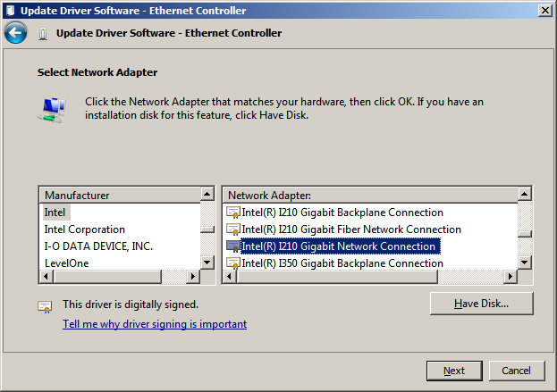Click the Network Adapter horizontal scroll thumb

[x=337, y=276]
